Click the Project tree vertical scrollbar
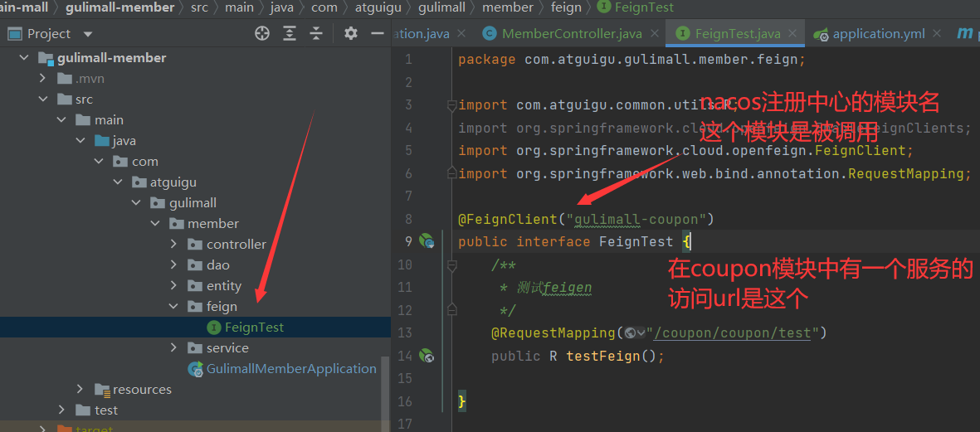The image size is (980, 432). click(x=385, y=393)
